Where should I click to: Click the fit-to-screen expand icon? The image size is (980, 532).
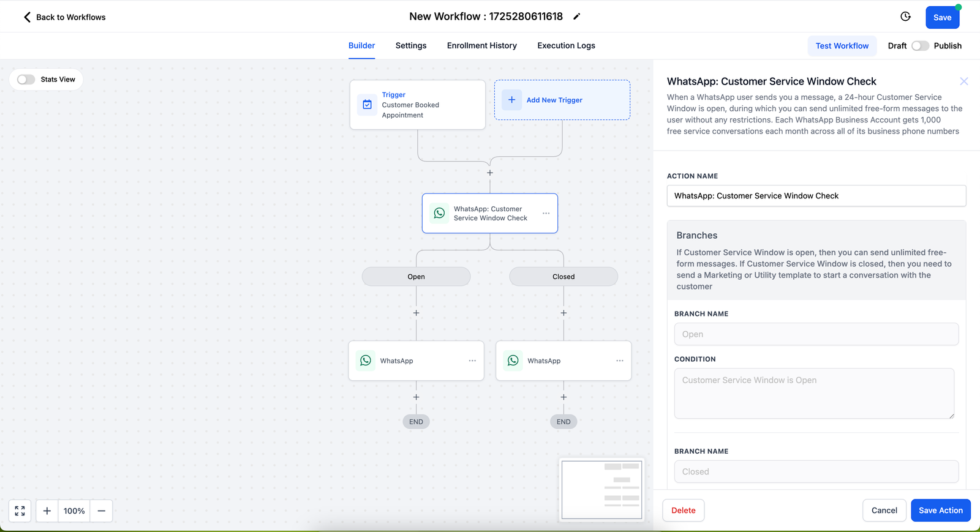point(20,511)
